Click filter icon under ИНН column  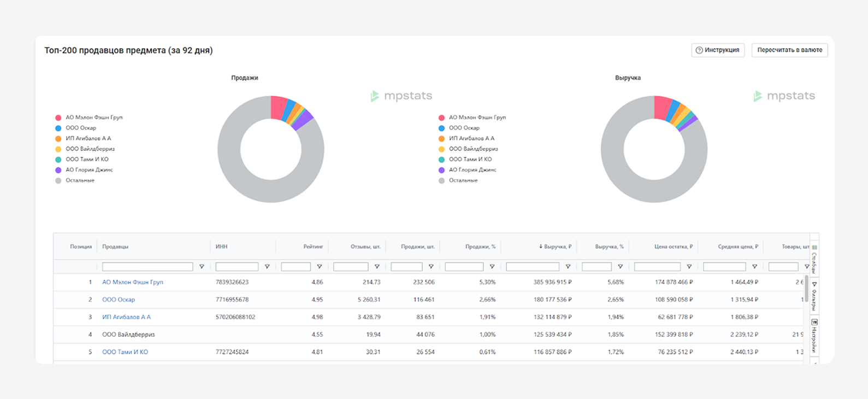267,267
